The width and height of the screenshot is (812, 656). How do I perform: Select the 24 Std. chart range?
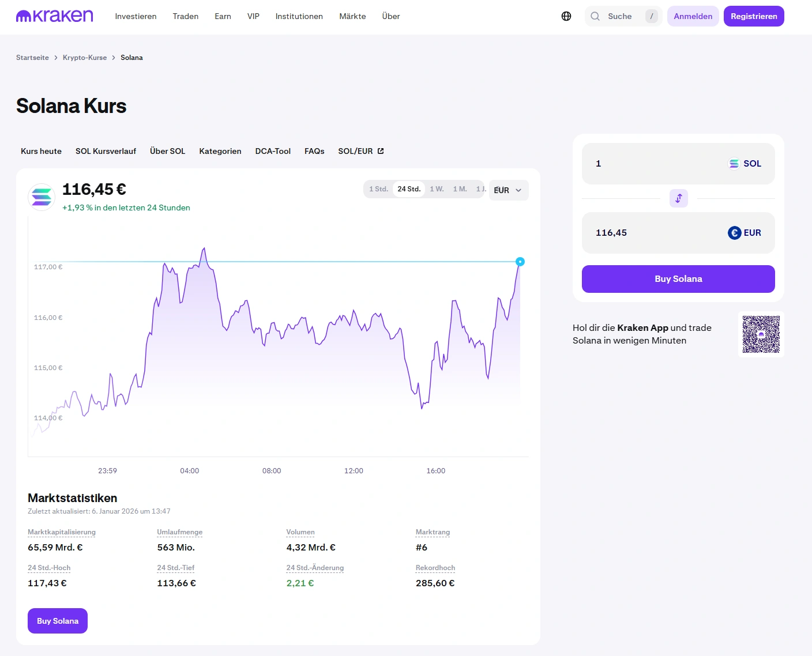[x=409, y=189]
